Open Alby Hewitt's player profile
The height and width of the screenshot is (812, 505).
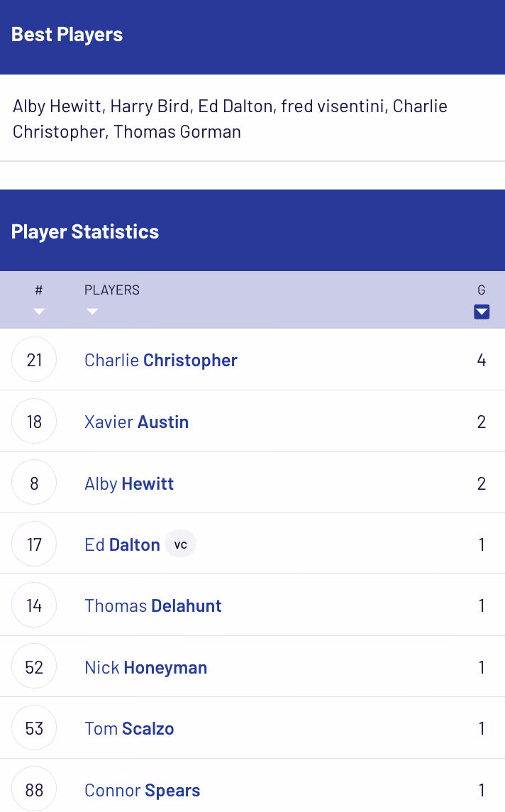coord(129,483)
